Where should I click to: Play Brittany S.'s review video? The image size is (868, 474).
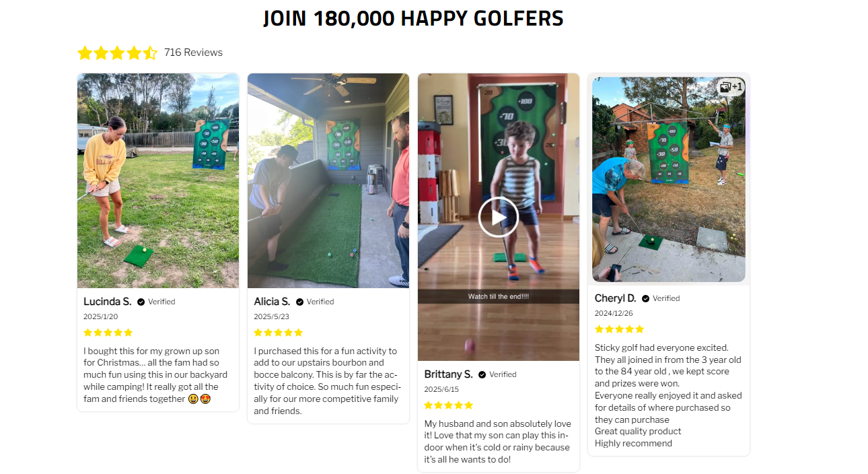498,217
